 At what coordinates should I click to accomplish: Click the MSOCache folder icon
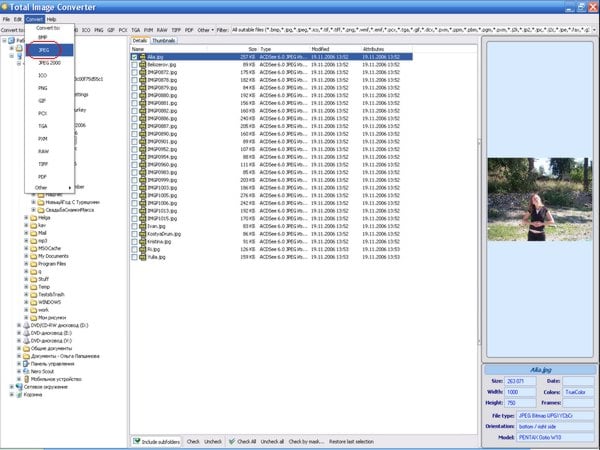34,248
